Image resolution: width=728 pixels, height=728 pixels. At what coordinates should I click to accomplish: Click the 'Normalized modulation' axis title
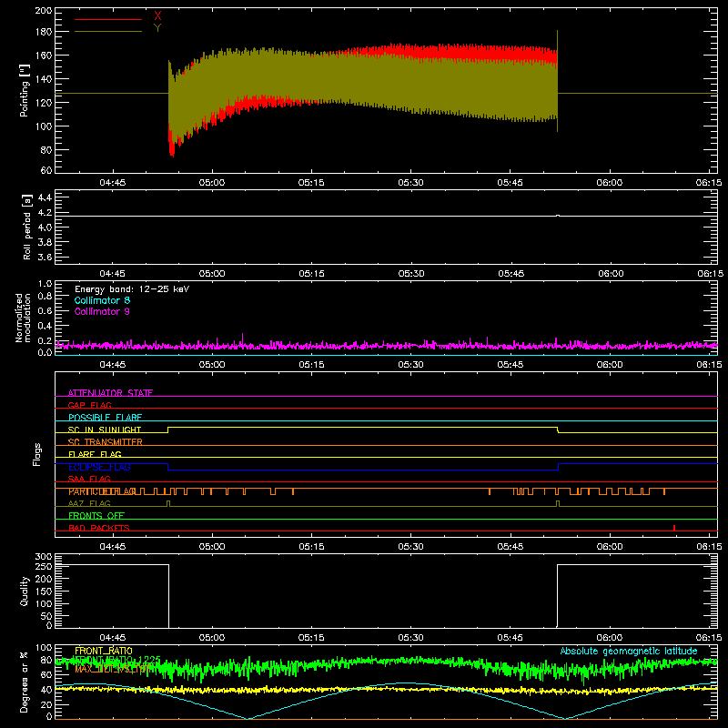pos(24,318)
